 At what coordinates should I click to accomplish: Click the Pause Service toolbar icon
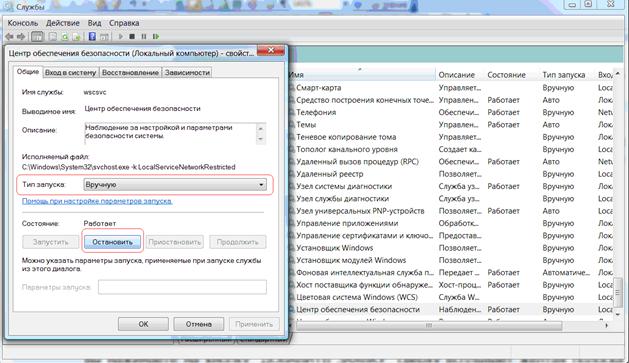point(144,37)
